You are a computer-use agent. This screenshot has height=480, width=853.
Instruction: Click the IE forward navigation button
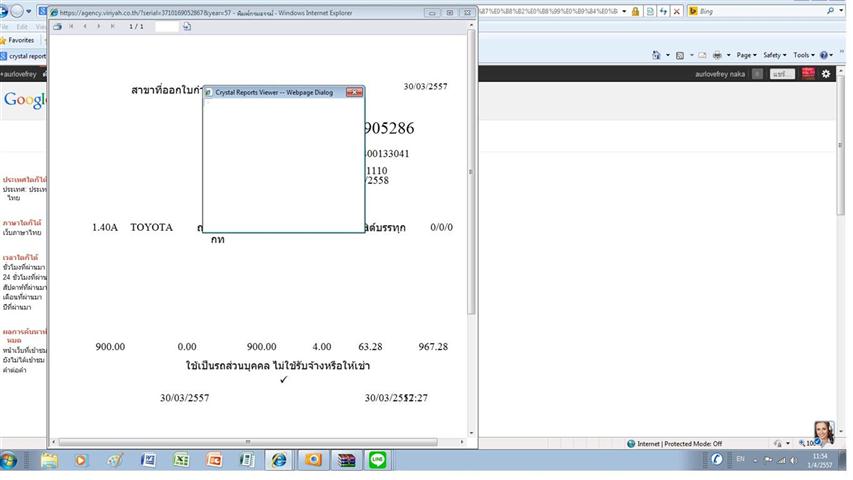click(17, 11)
